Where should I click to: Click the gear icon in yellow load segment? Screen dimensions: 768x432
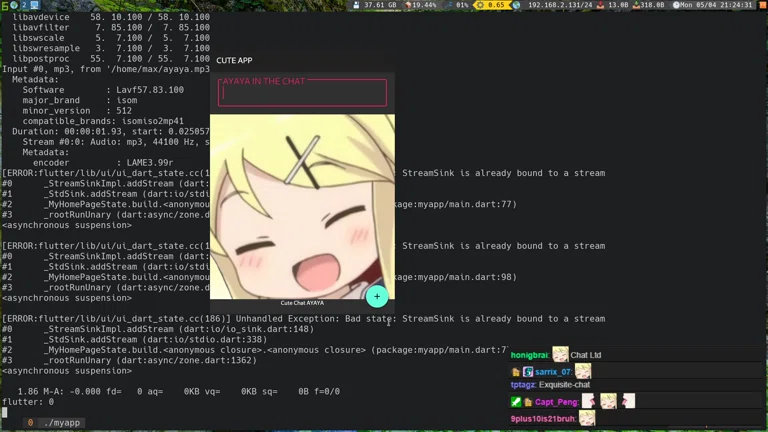click(x=480, y=5)
